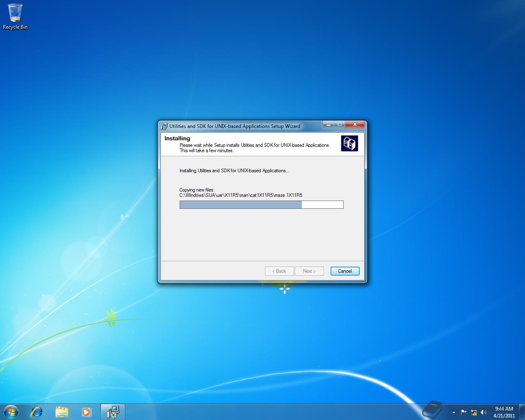This screenshot has height=420, width=525.
Task: Launch Windows Media Player from the taskbar
Action: (86, 412)
